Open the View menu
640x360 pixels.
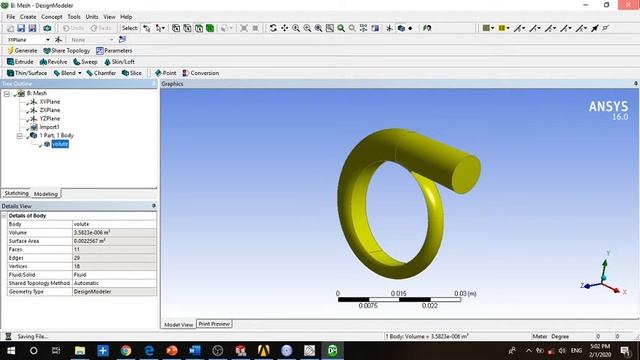pyautogui.click(x=109, y=17)
